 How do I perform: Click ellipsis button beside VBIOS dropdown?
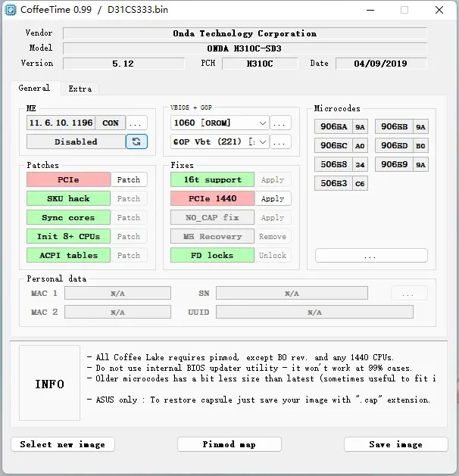click(x=280, y=123)
